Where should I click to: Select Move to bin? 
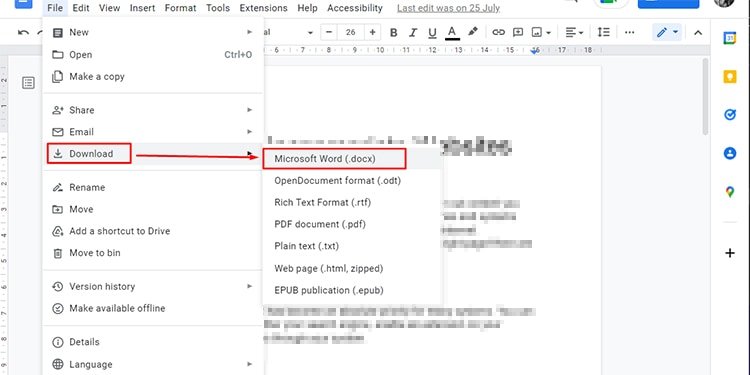(153, 253)
